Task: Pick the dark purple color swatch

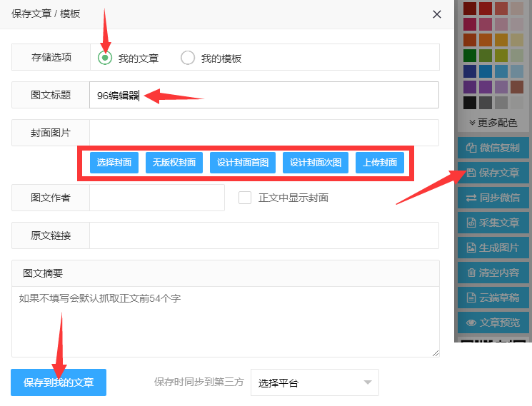Action: pyautogui.click(x=470, y=87)
